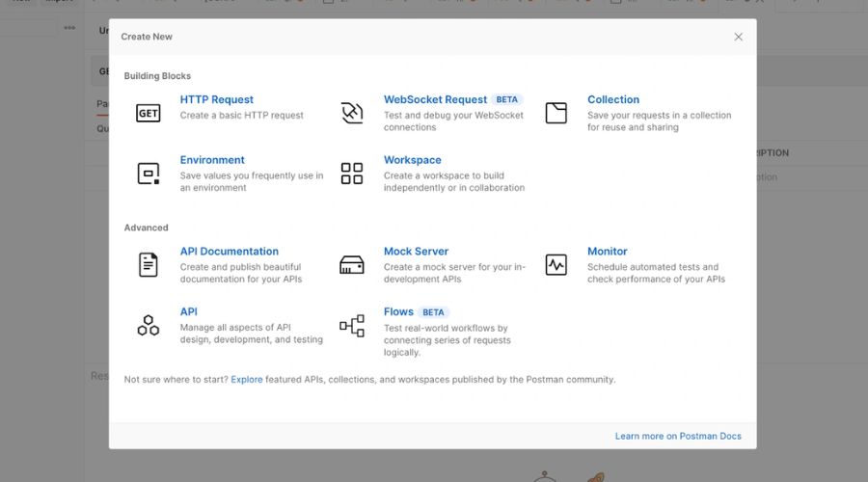Choose the Monitor title link
Image resolution: width=868 pixels, height=482 pixels.
click(x=608, y=251)
